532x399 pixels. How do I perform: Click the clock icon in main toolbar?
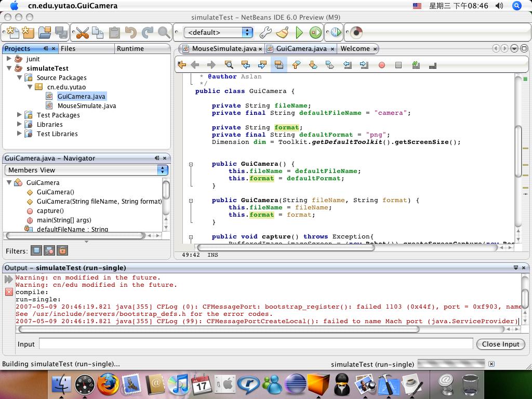(336, 33)
